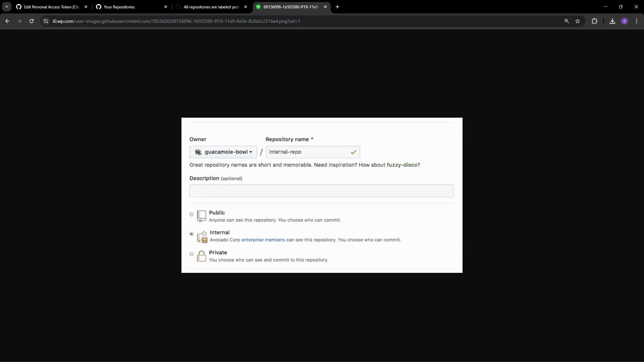
Task: Switch to All repositories are labeled tab
Action: (x=211, y=7)
